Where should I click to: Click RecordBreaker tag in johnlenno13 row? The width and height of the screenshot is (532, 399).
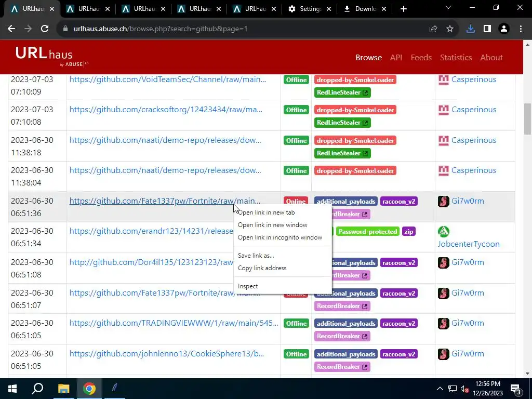point(342,367)
